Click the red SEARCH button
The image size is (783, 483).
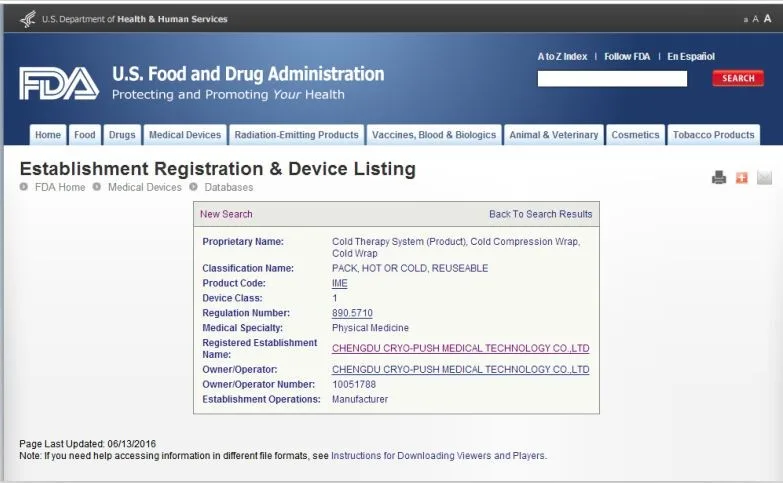tap(738, 78)
